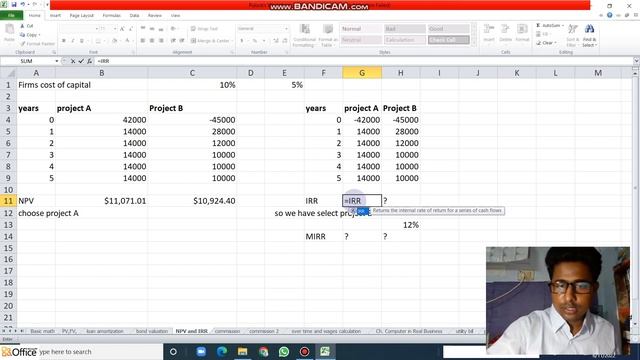Toggle Center text alignment
The height and width of the screenshot is (360, 640).
152,41
